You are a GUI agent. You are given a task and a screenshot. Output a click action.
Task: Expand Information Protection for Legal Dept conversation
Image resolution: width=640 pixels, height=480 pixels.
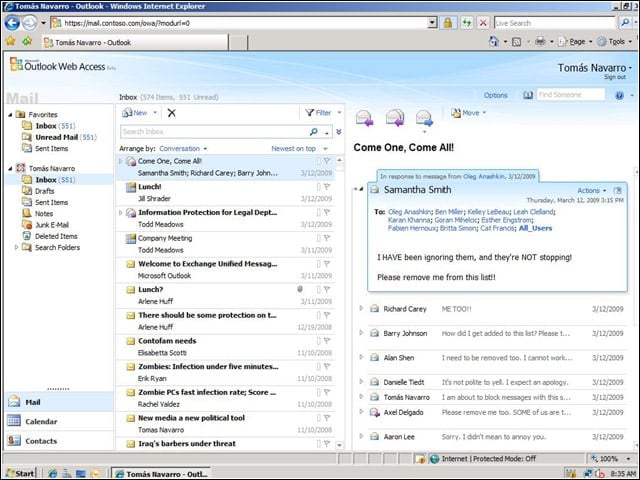[120, 213]
